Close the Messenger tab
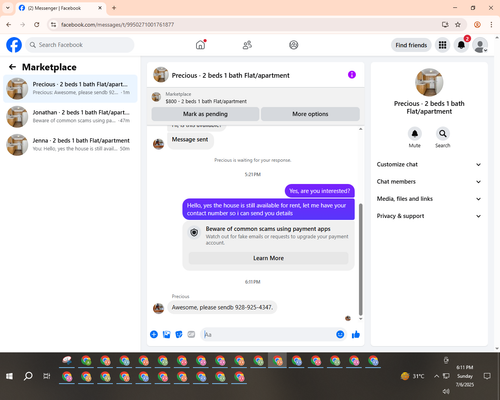This screenshot has width=500, height=400. tap(100, 8)
